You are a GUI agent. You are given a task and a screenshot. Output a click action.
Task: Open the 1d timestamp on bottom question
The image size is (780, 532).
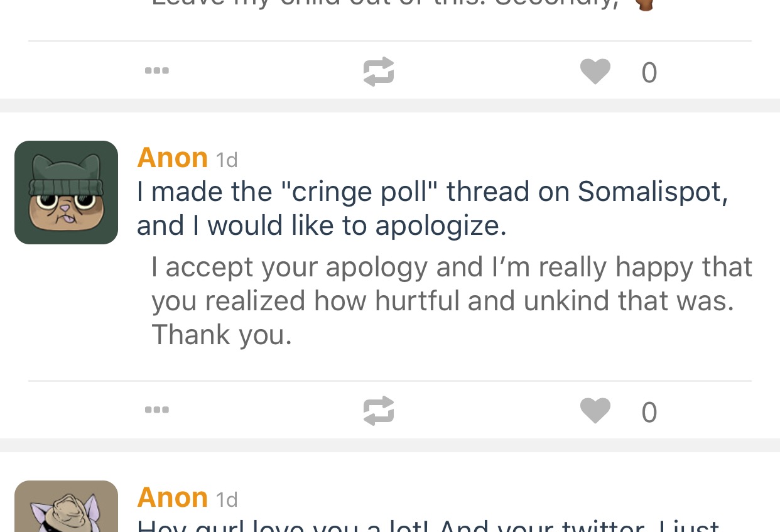(x=227, y=500)
